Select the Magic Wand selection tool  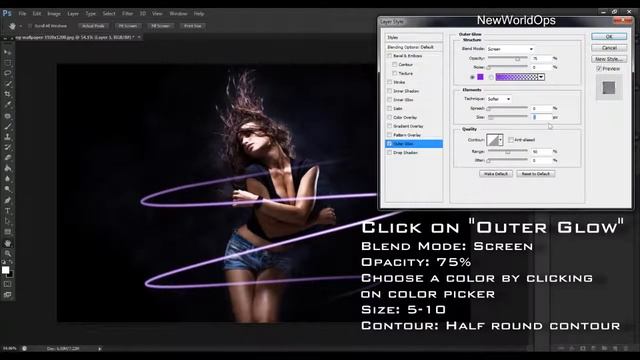click(x=7, y=84)
